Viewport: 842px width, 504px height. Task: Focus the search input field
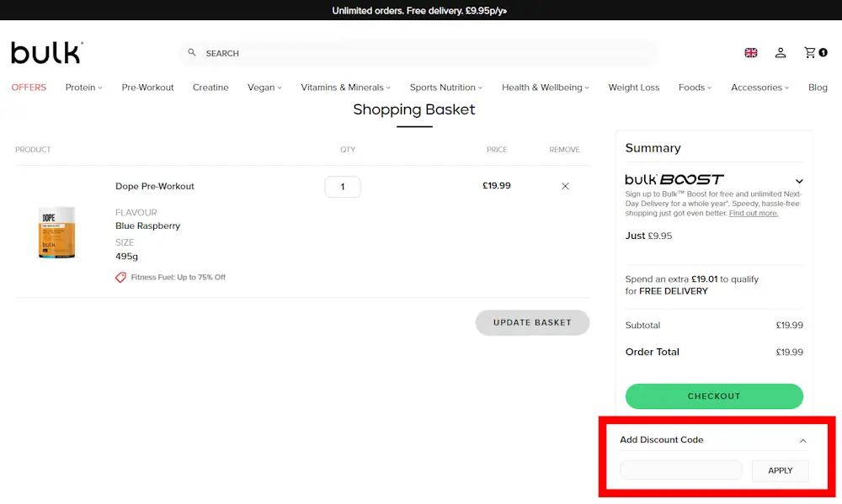click(x=418, y=53)
